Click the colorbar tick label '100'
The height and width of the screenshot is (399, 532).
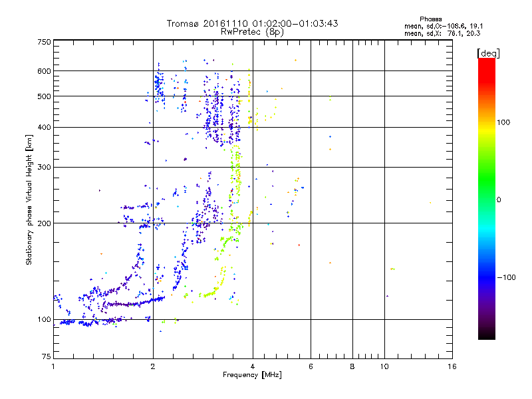503,122
